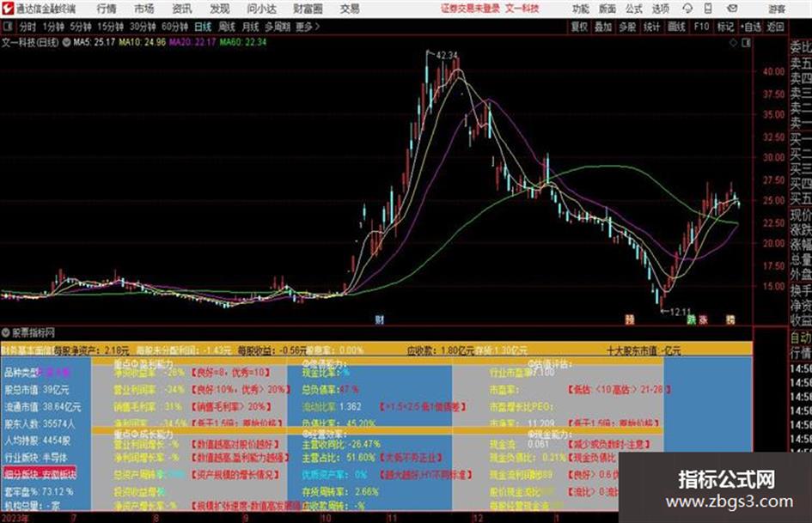Open the 财富圈 menu
The image size is (812, 523).
tap(308, 9)
